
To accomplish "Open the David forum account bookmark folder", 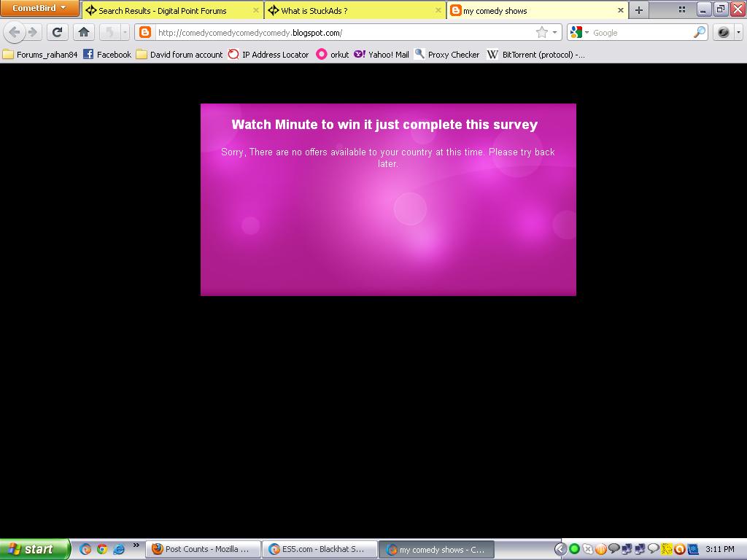I will (x=179, y=54).
